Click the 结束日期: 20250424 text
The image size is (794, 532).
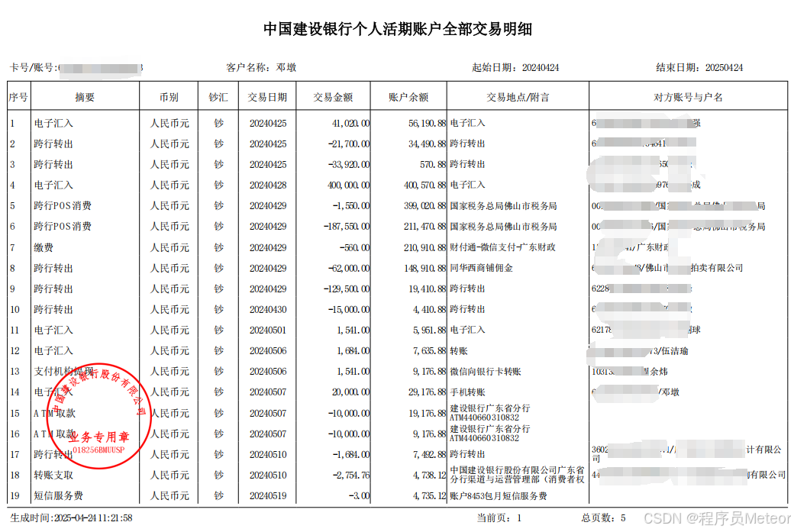point(699,67)
